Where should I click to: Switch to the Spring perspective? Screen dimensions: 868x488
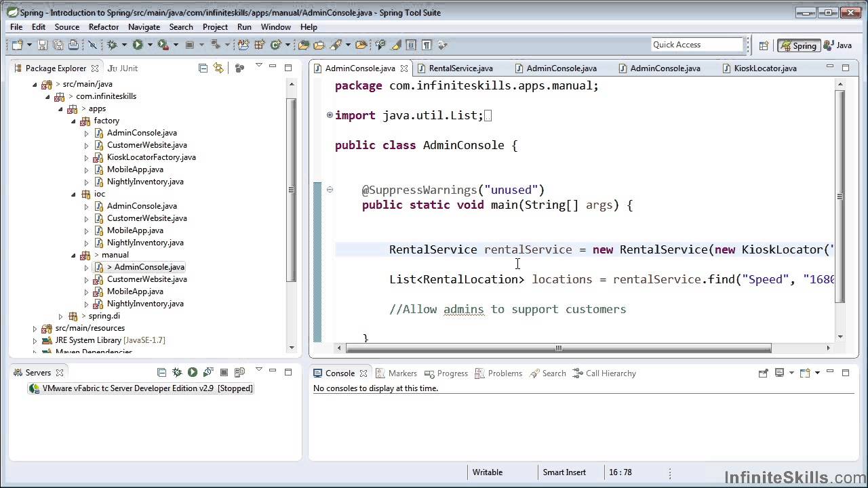(x=798, y=45)
